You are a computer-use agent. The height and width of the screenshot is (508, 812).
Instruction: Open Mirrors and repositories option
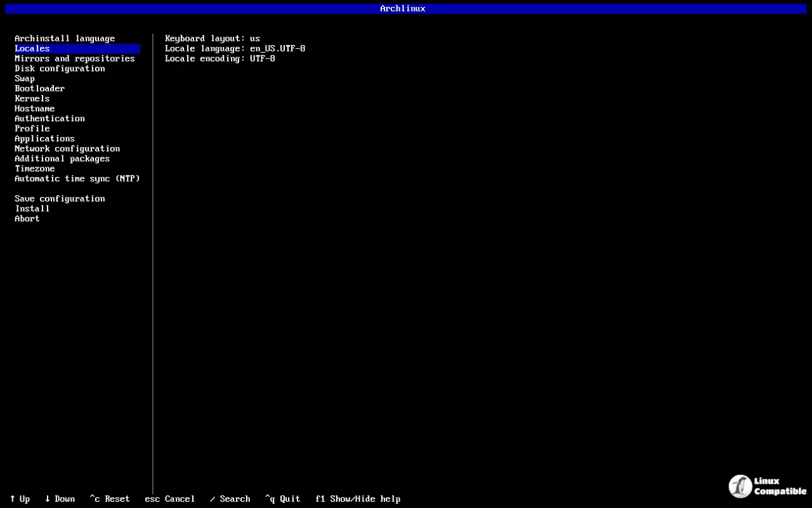[x=74, y=58]
